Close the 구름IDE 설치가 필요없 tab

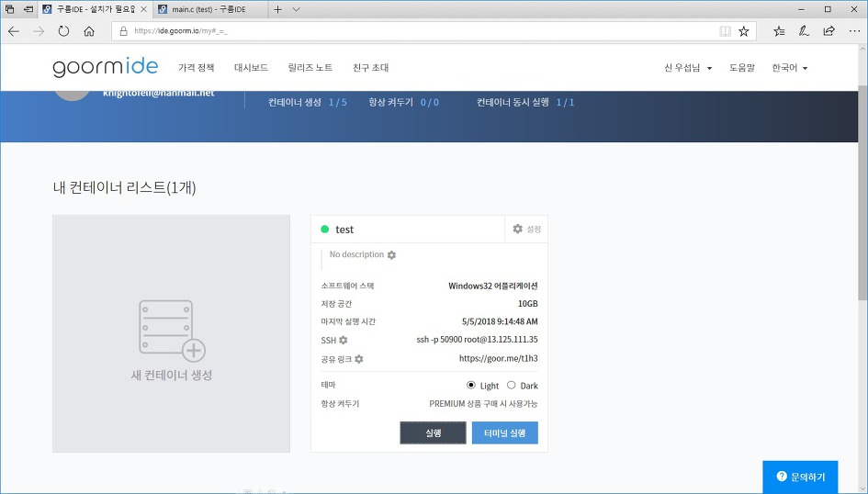[143, 9]
